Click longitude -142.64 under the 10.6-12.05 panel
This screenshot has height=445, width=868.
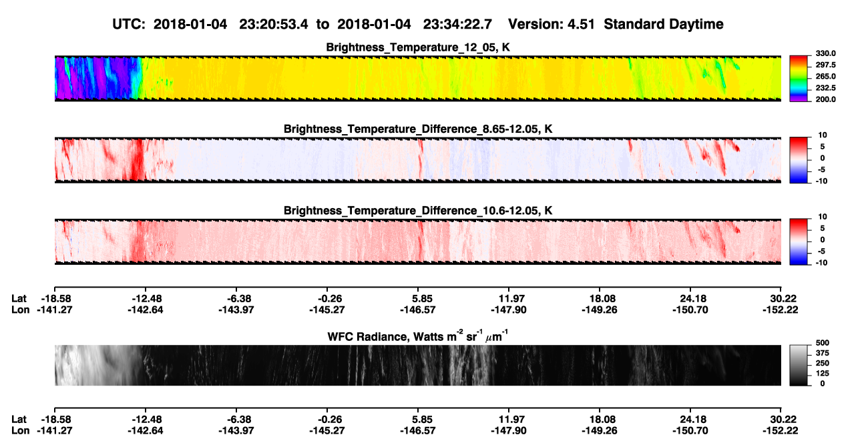(x=145, y=310)
